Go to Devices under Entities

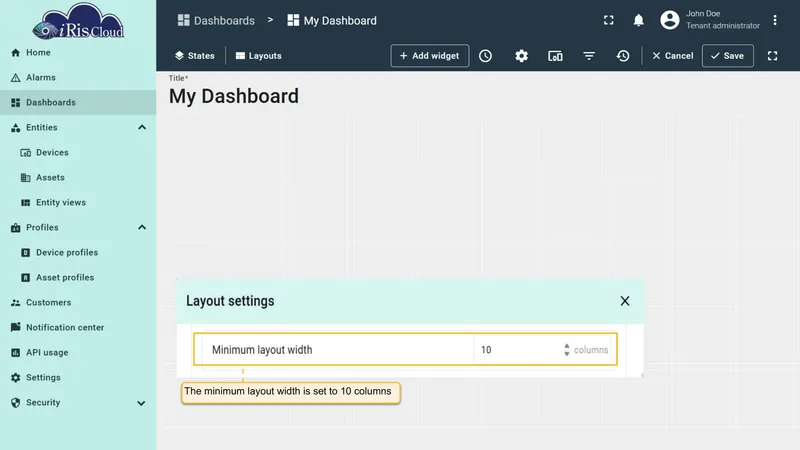78,153
